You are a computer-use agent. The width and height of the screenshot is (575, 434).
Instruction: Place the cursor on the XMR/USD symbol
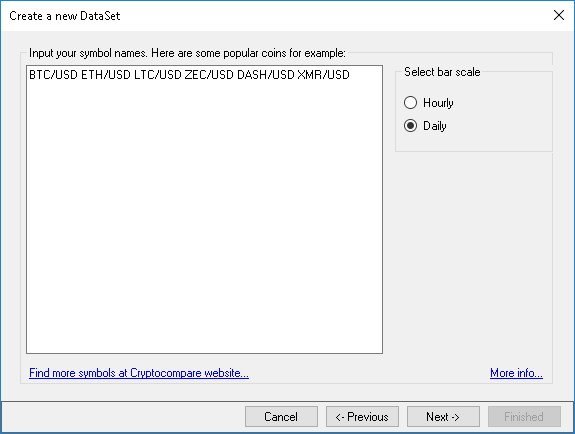click(x=323, y=74)
